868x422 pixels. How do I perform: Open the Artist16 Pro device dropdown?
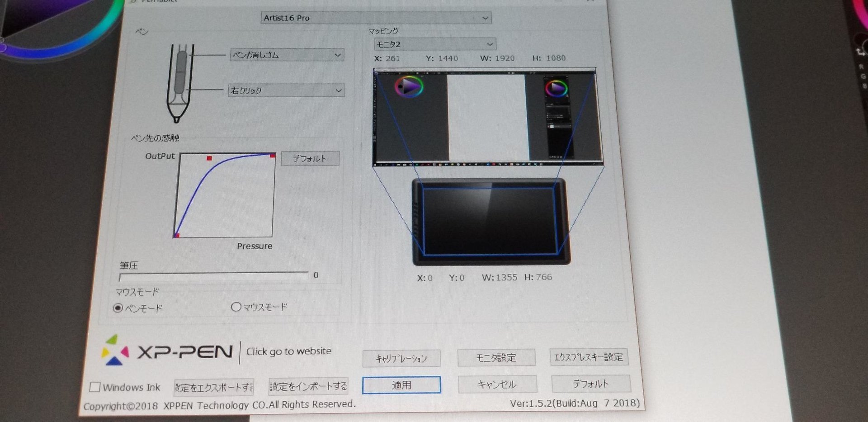[x=376, y=18]
